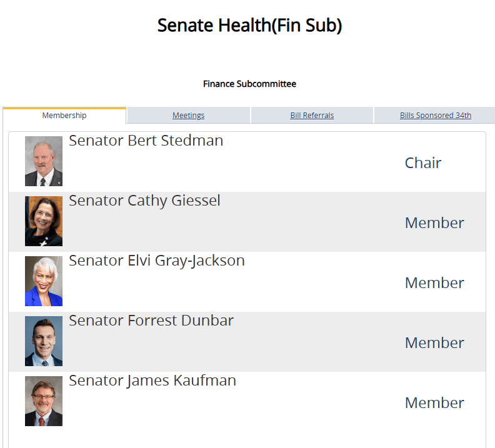Click the Finance Subcommittee subtitle

point(249,84)
